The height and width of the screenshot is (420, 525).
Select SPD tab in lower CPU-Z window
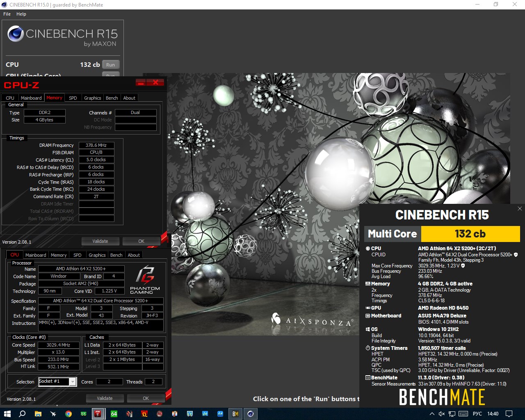point(78,255)
